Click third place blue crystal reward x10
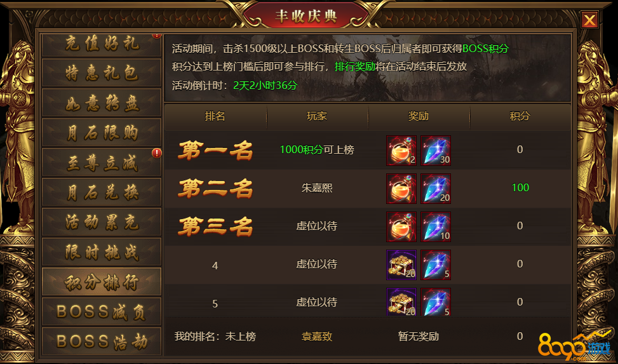618x364 pixels. 436,227
